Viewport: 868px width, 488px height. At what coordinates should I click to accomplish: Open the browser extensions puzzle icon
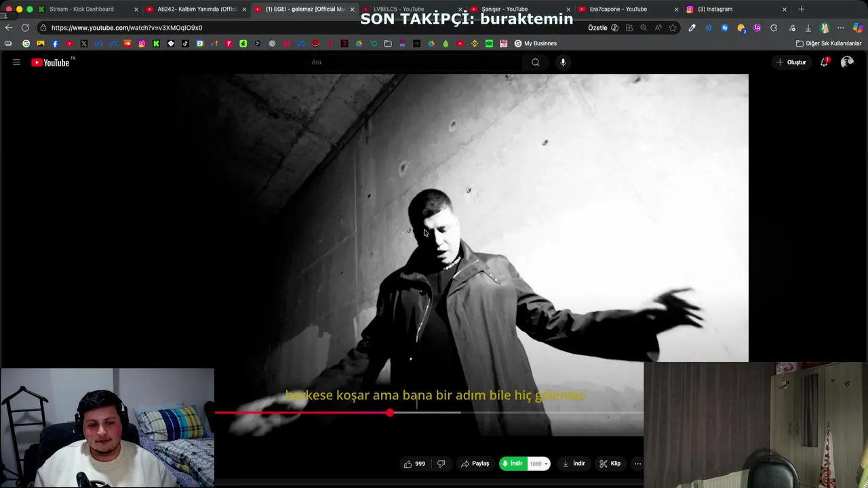(774, 28)
